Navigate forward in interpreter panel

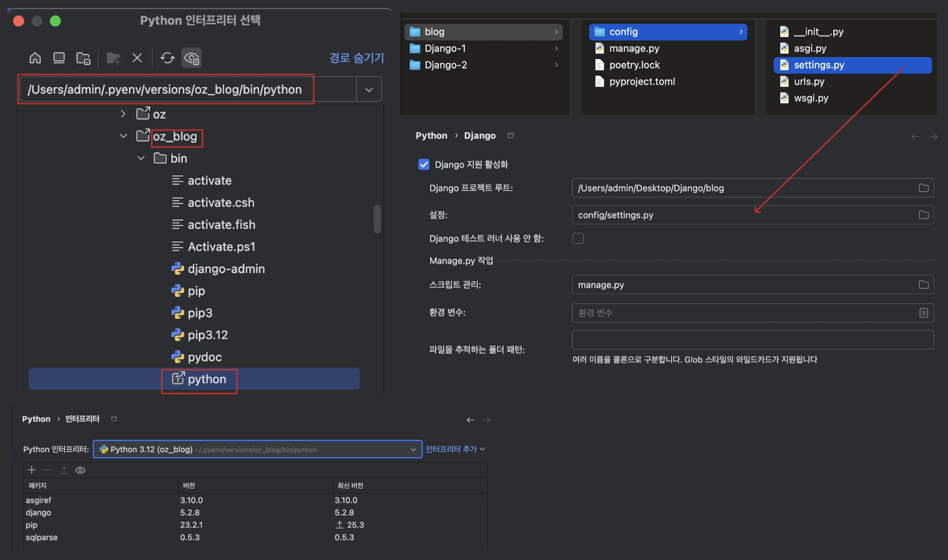[487, 420]
